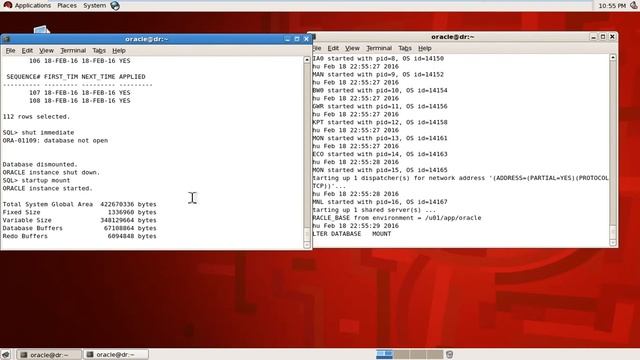This screenshot has width=640, height=360.
Task: Open Help menu in right terminal
Action: point(424,48)
